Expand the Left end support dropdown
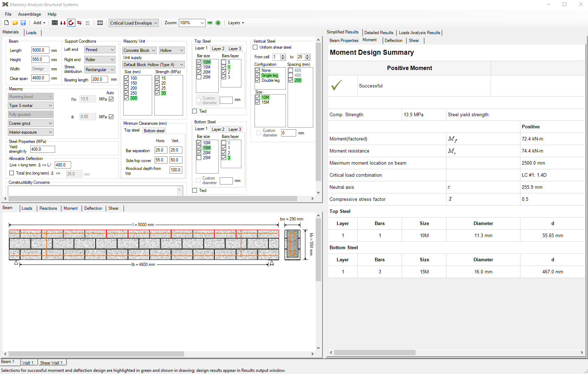The image size is (588, 374). (100, 50)
